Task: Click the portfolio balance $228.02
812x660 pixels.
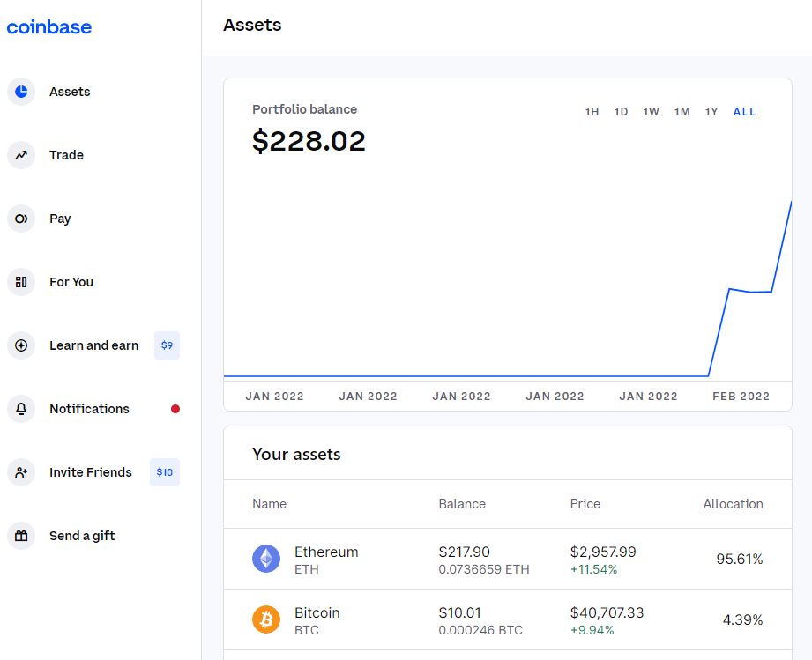Action: (309, 141)
